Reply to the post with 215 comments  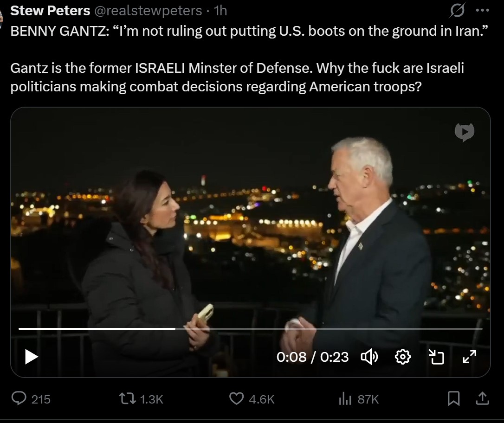31,399
